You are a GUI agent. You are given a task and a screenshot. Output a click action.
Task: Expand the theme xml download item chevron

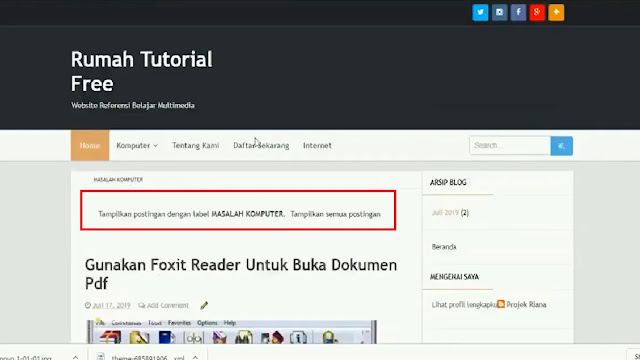pos(196,357)
